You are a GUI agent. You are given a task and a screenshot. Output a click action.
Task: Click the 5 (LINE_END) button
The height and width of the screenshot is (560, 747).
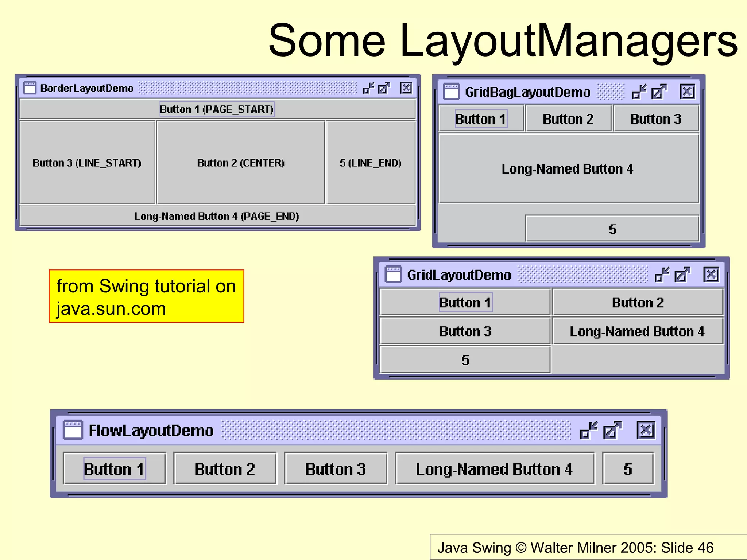pyautogui.click(x=371, y=162)
